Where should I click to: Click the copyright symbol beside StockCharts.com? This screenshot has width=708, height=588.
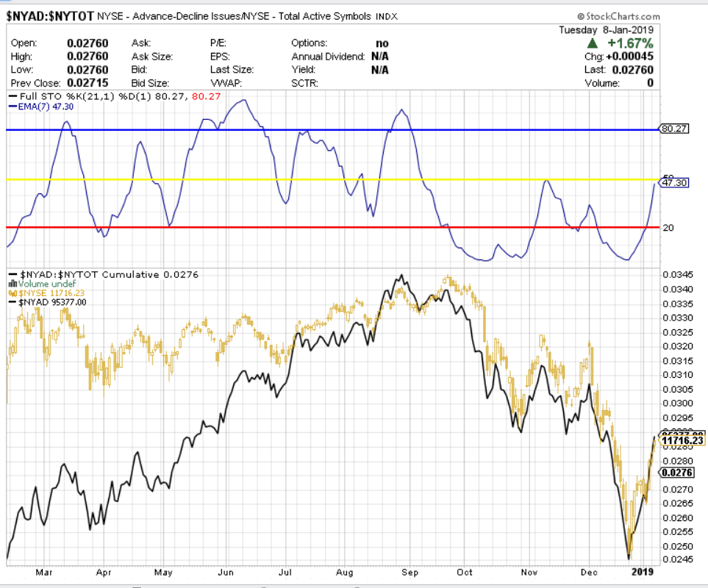click(x=581, y=16)
